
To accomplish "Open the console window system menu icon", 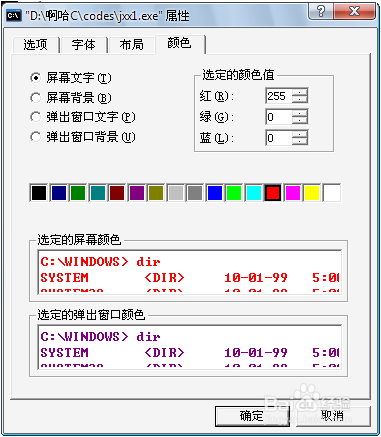I will pyautogui.click(x=14, y=15).
